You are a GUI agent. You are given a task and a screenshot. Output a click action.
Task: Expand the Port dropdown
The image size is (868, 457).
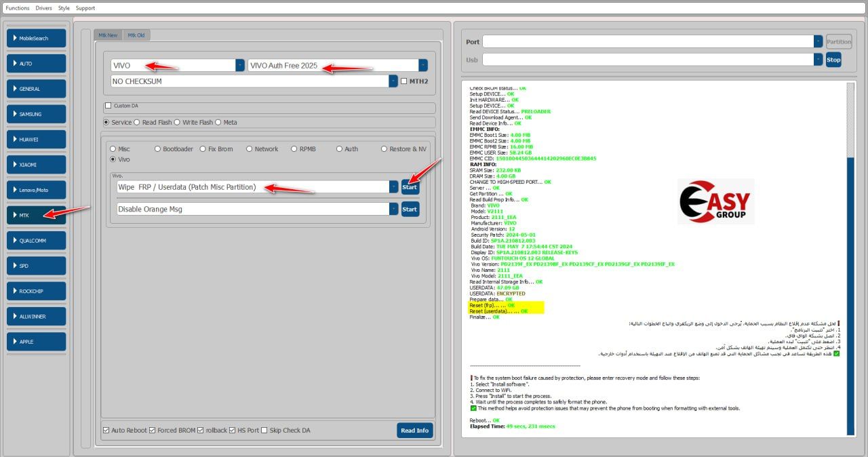click(818, 42)
